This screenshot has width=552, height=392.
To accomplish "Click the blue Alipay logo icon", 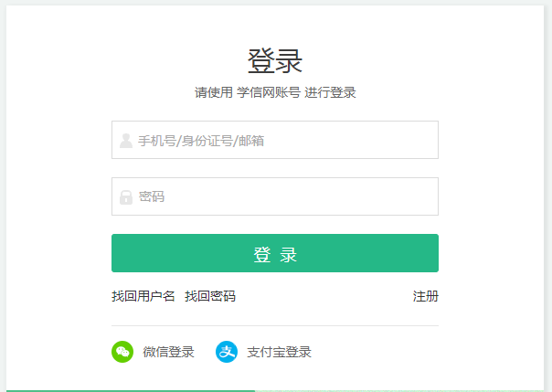I will [x=227, y=352].
